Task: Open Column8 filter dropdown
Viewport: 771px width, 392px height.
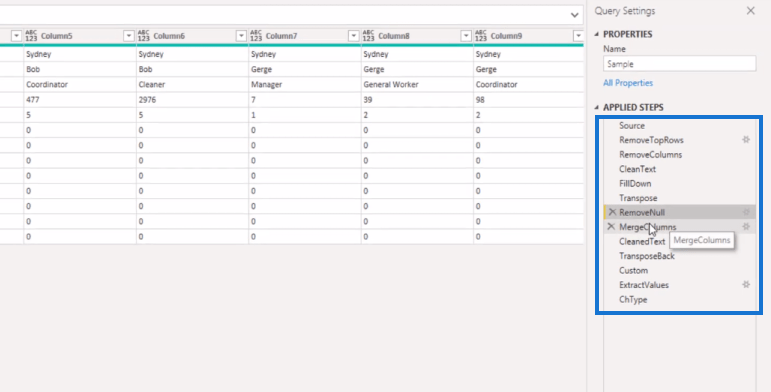Action: [466, 36]
